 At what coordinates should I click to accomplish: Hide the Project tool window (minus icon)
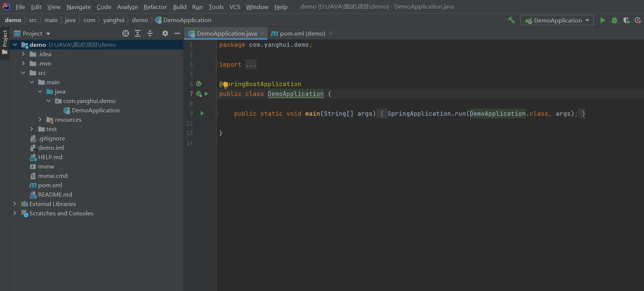[177, 33]
